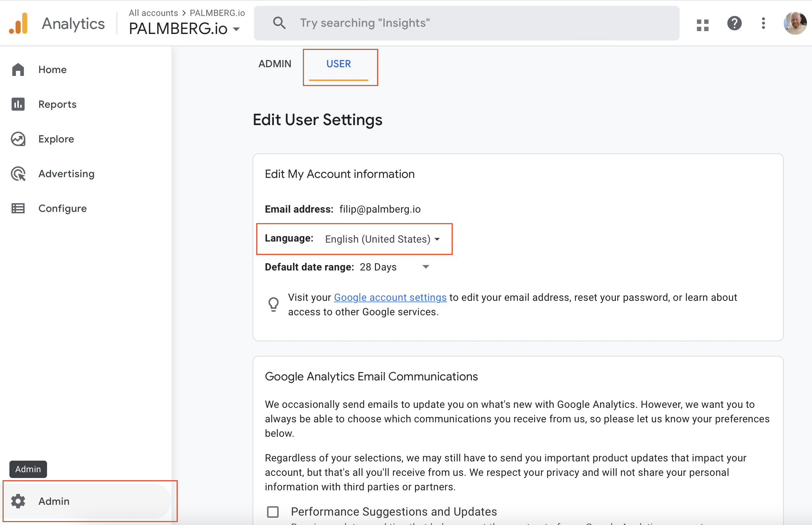The image size is (812, 525).
Task: Click the search magnifier icon
Action: [279, 23]
